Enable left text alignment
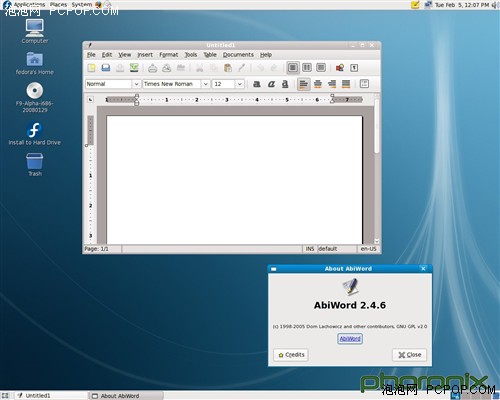 (304, 84)
